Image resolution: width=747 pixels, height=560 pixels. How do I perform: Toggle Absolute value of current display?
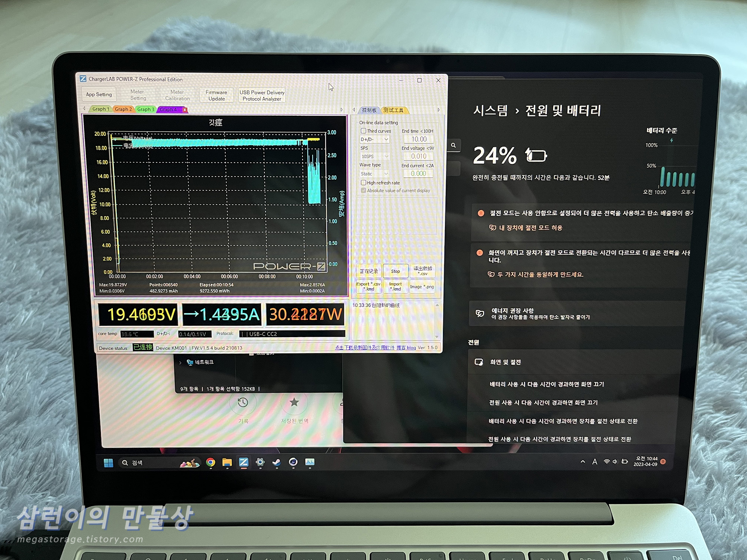click(363, 190)
